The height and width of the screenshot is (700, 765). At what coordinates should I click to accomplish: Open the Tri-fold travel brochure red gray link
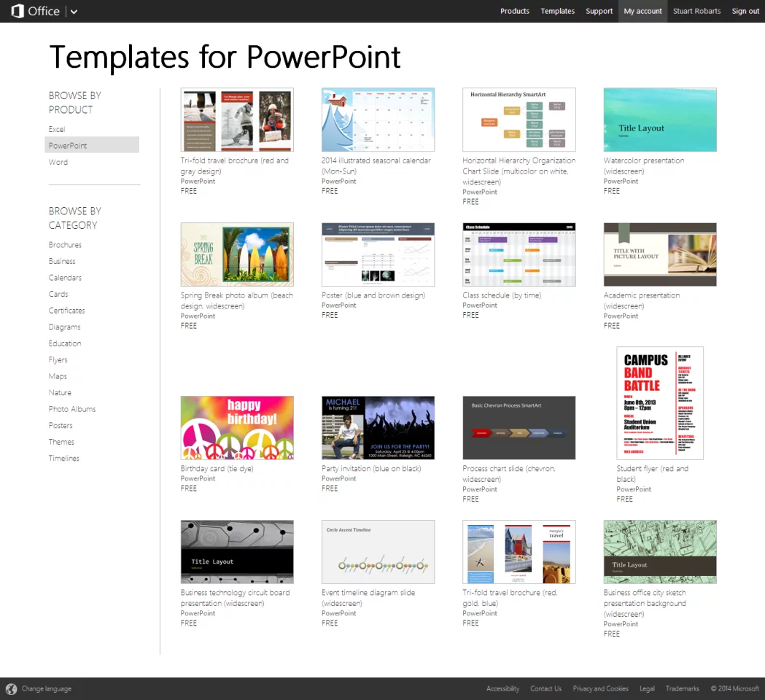click(236, 166)
